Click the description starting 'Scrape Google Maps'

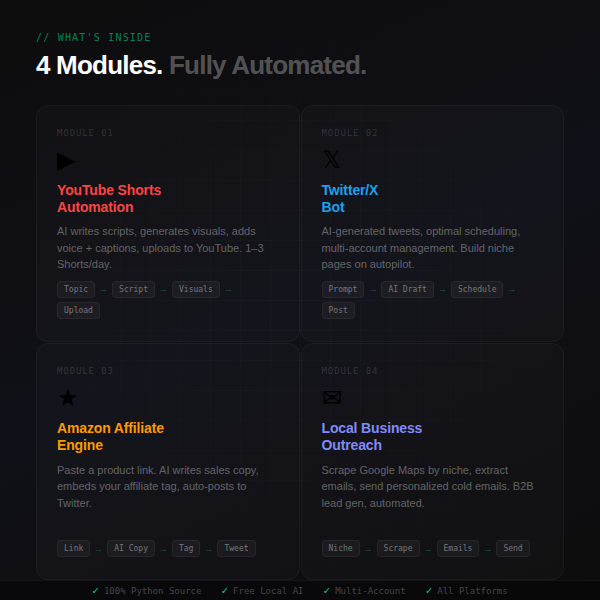(x=427, y=487)
